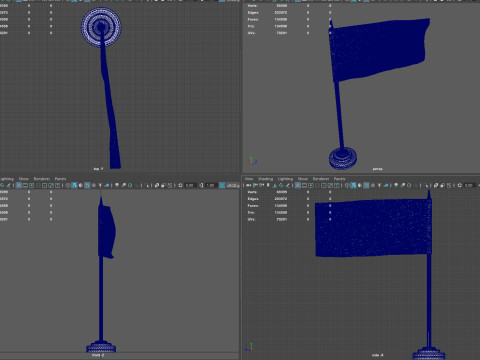Open Renderer menu in front view panel
480x360 pixels.
click(42, 179)
